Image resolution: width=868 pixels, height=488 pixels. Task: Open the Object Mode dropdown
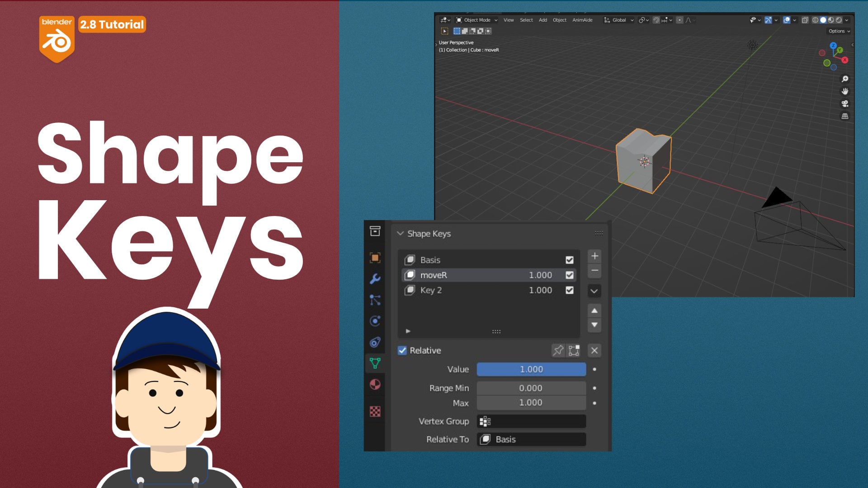point(476,20)
